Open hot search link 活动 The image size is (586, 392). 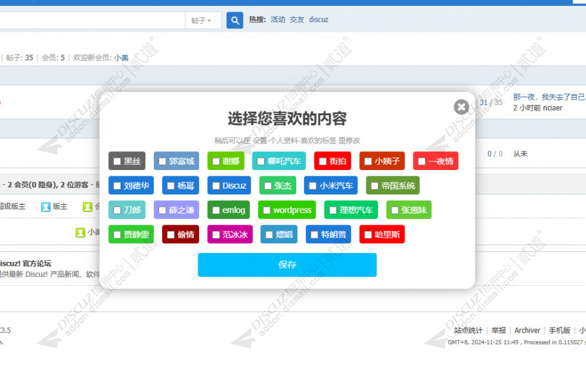coord(278,19)
